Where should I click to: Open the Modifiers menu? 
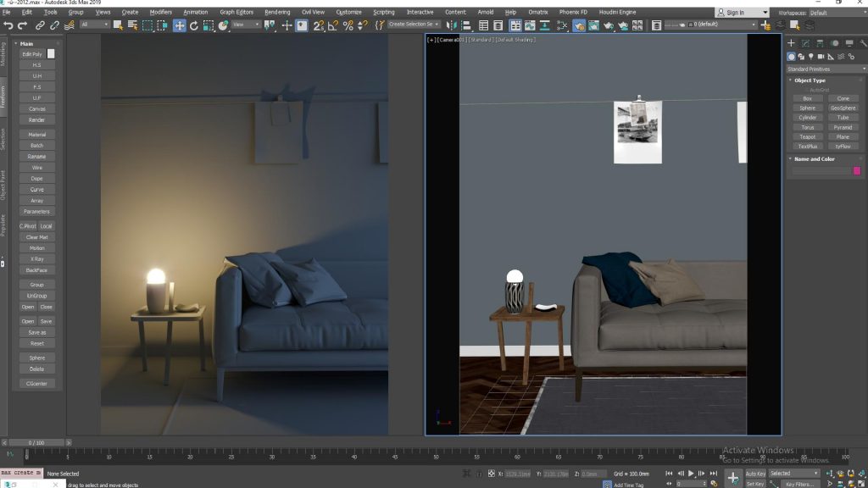160,13
